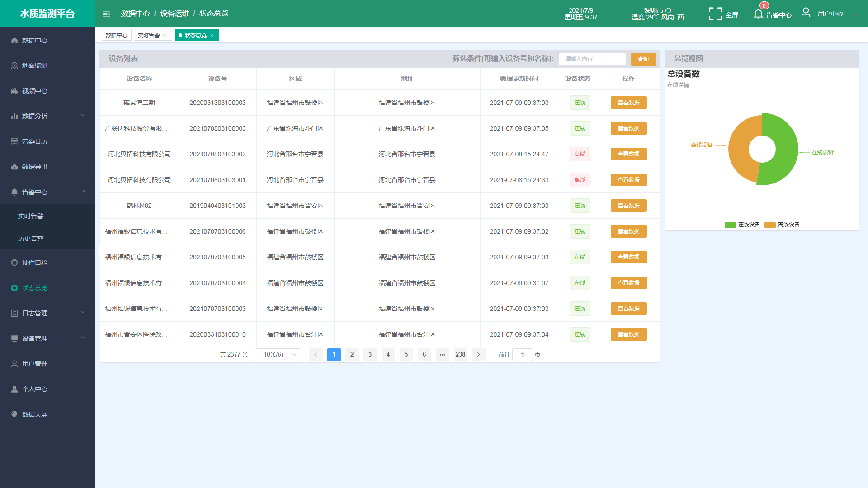
Task: Click the 设备状态 column header
Action: click(x=577, y=79)
